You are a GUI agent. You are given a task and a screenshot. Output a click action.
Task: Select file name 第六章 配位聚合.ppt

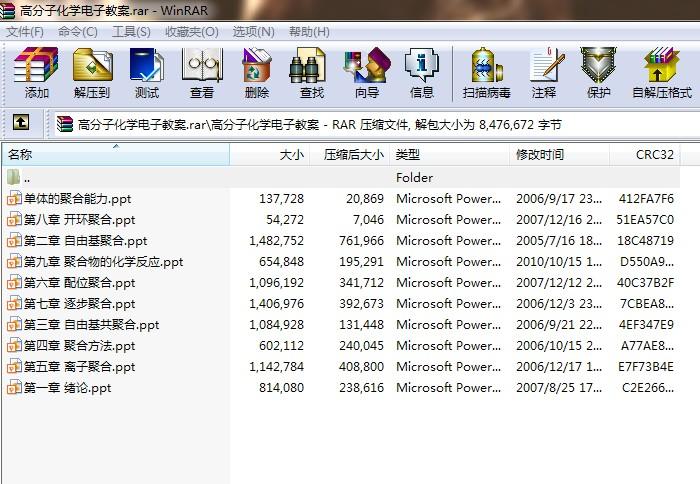[79, 282]
